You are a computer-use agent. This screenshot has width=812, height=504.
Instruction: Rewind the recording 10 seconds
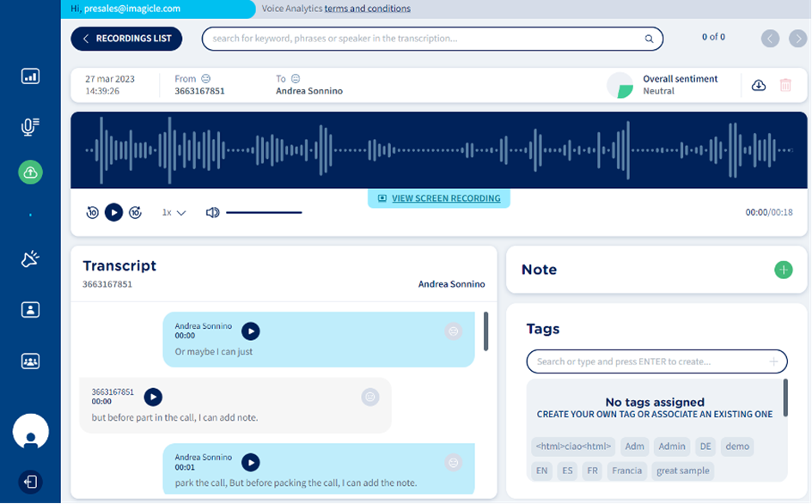point(92,212)
